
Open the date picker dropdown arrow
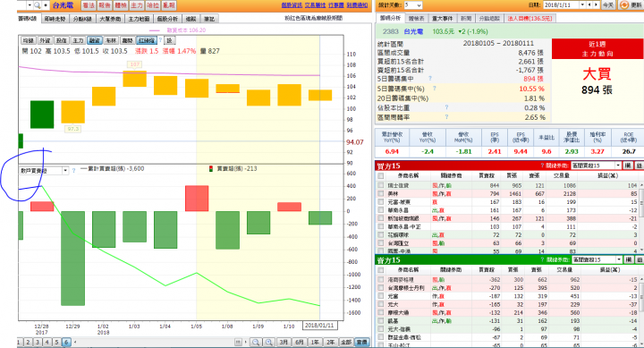[582, 5]
